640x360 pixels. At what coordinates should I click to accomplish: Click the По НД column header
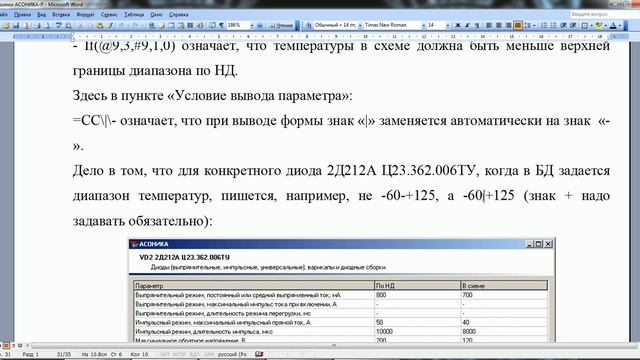(x=418, y=286)
